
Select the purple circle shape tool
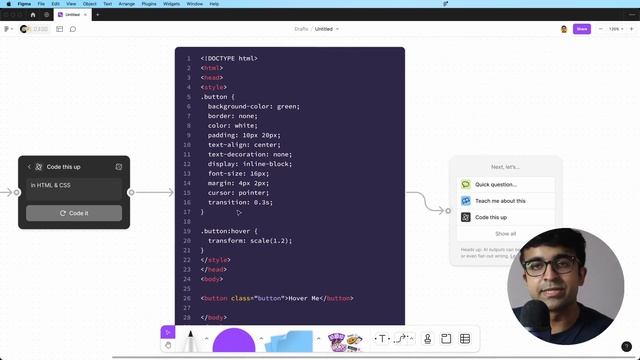pos(234,340)
